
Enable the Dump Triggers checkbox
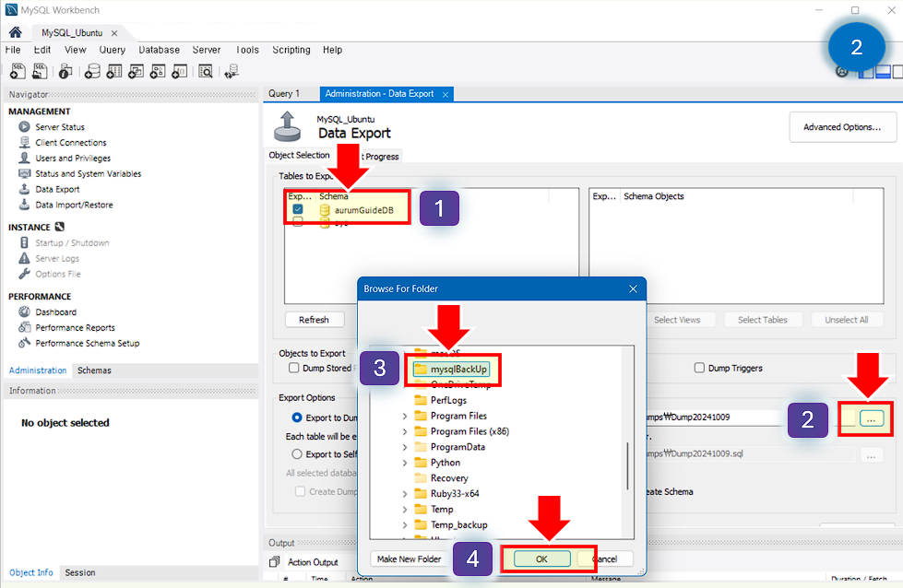tap(699, 368)
